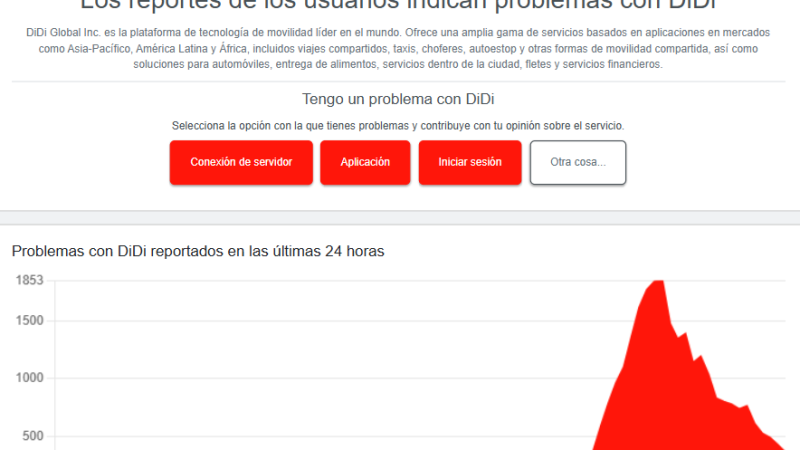Report a 'Conexión de servidor' problem
The image size is (800, 450).
(x=241, y=162)
